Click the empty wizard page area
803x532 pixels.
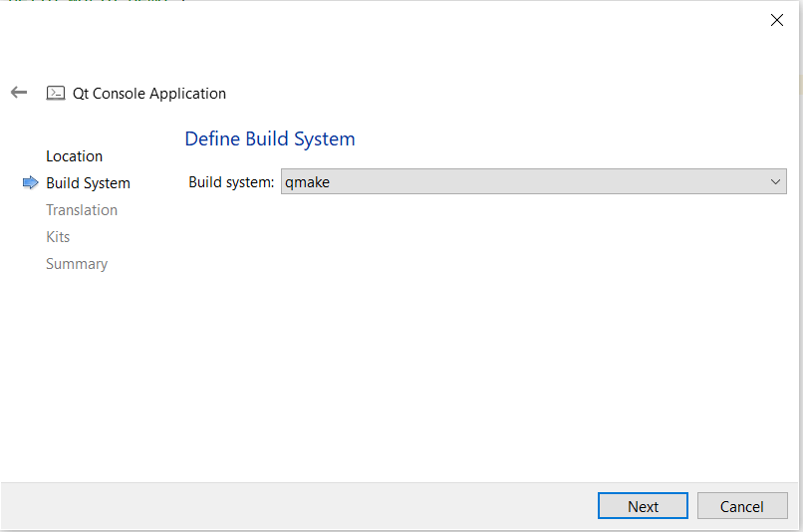coord(478,339)
